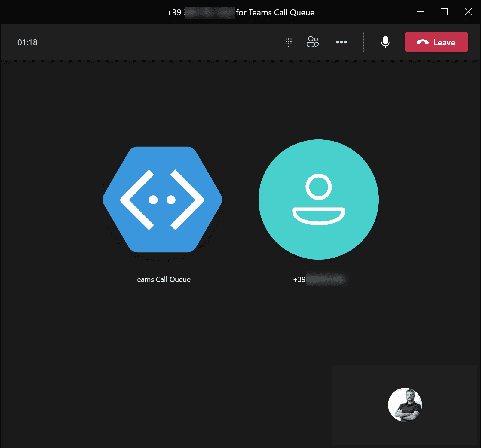The height and width of the screenshot is (448, 481).
Task: Mute the microphone
Action: coord(385,42)
